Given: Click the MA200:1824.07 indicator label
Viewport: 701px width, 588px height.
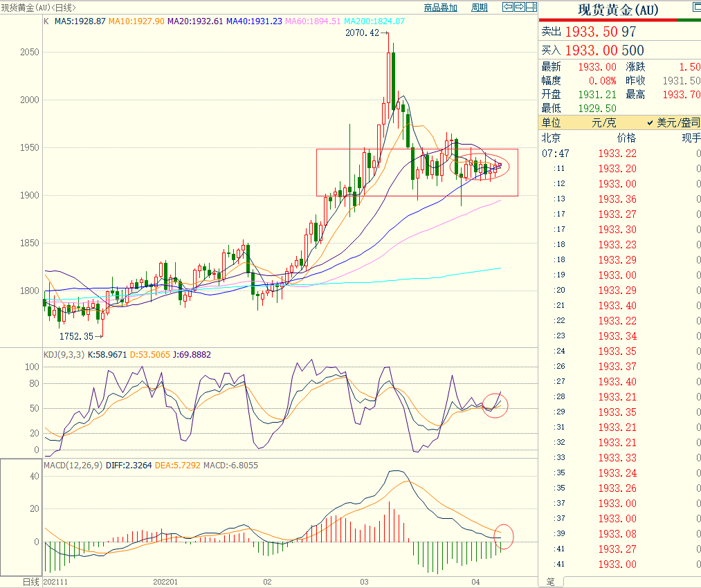Looking at the screenshot, I should (x=374, y=21).
